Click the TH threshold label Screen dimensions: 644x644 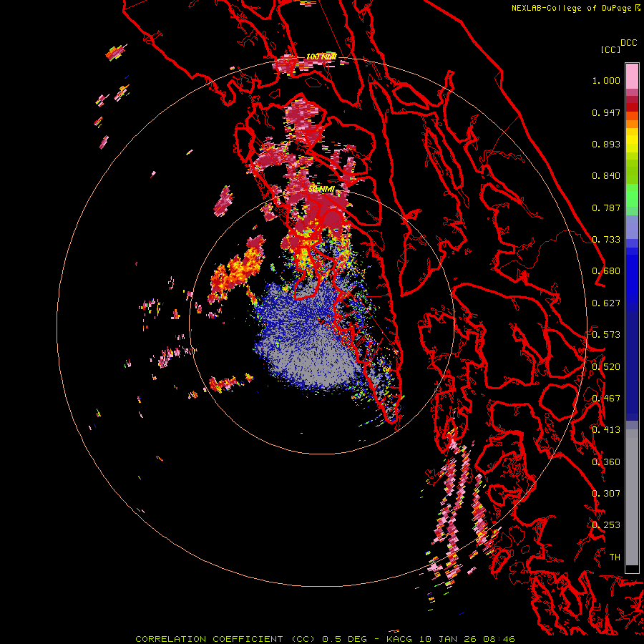pyautogui.click(x=615, y=557)
